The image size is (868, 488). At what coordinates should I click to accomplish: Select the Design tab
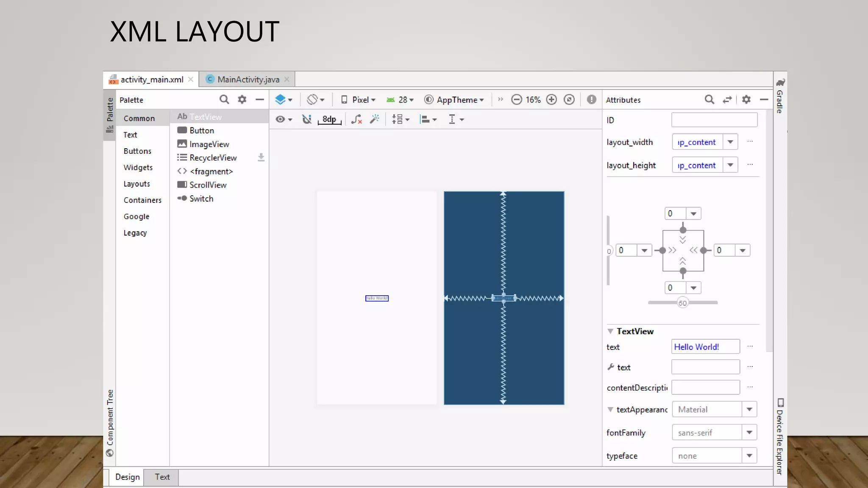pyautogui.click(x=127, y=477)
